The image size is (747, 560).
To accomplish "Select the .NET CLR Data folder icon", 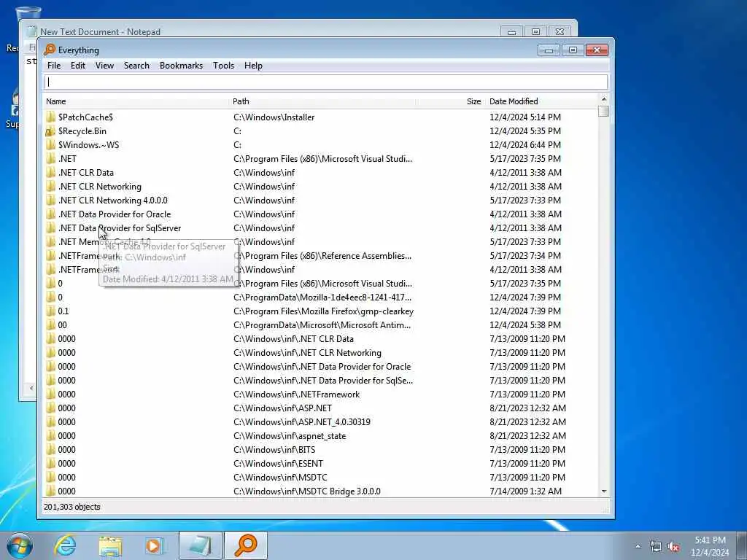I will click(x=51, y=172).
